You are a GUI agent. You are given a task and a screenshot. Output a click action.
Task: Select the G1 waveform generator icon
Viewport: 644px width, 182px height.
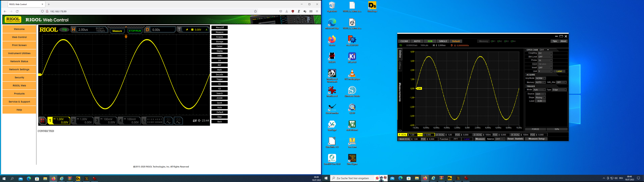coord(169,121)
